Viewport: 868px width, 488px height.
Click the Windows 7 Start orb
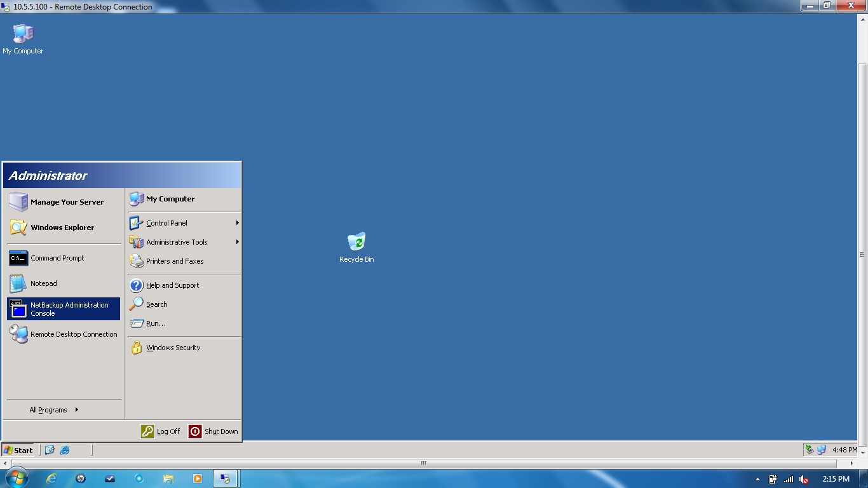(17, 478)
